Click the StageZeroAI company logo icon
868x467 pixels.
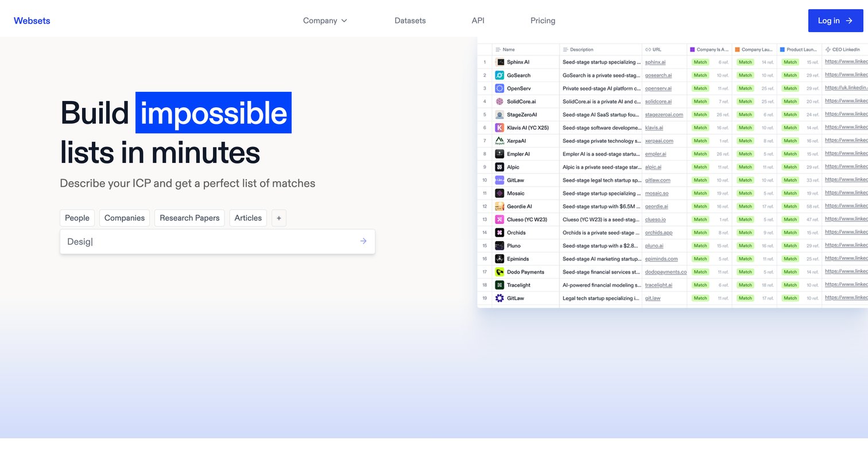pos(500,115)
